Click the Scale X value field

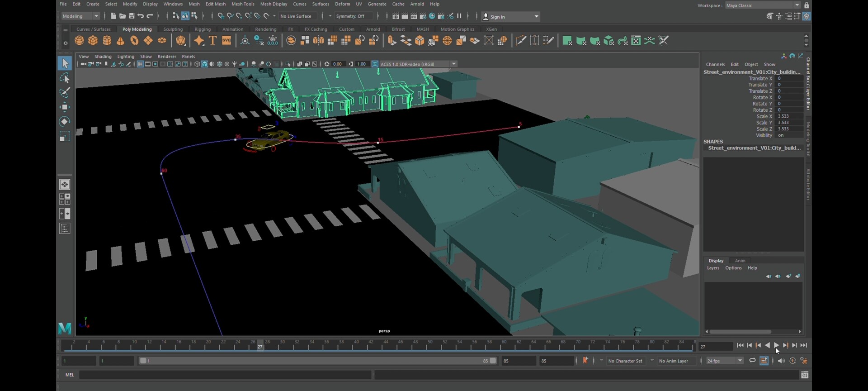coord(789,116)
